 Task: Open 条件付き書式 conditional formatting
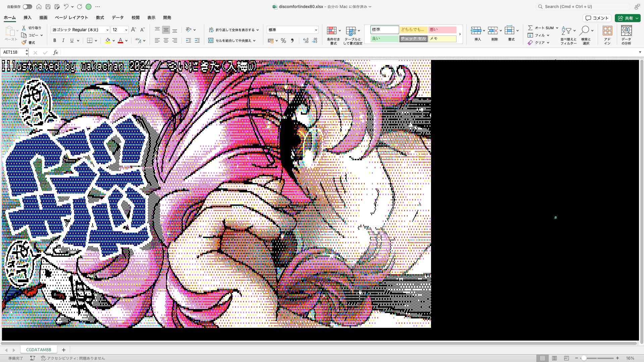click(333, 35)
